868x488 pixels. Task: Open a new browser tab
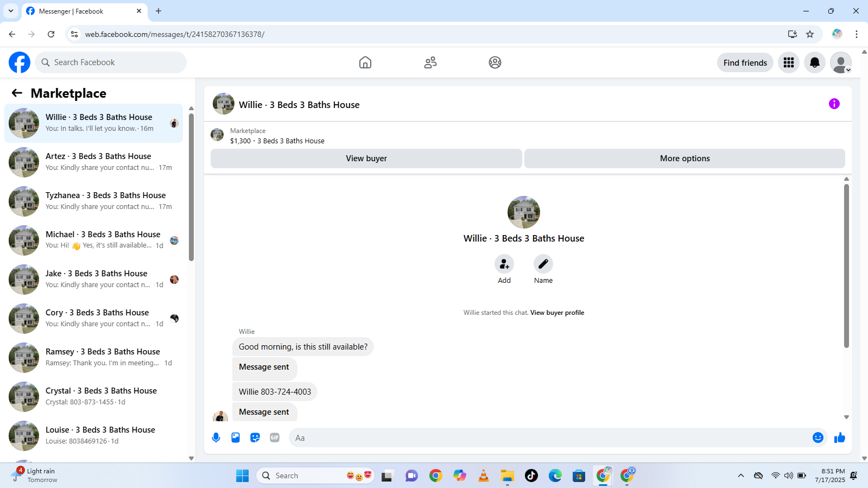pos(159,11)
